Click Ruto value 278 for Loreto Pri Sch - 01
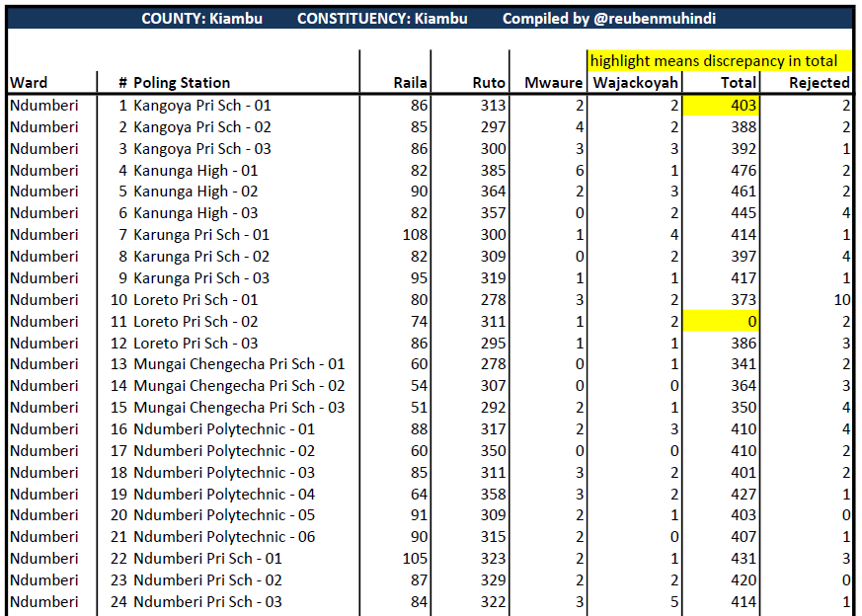Screen dimensions: 862x616 click(x=493, y=299)
